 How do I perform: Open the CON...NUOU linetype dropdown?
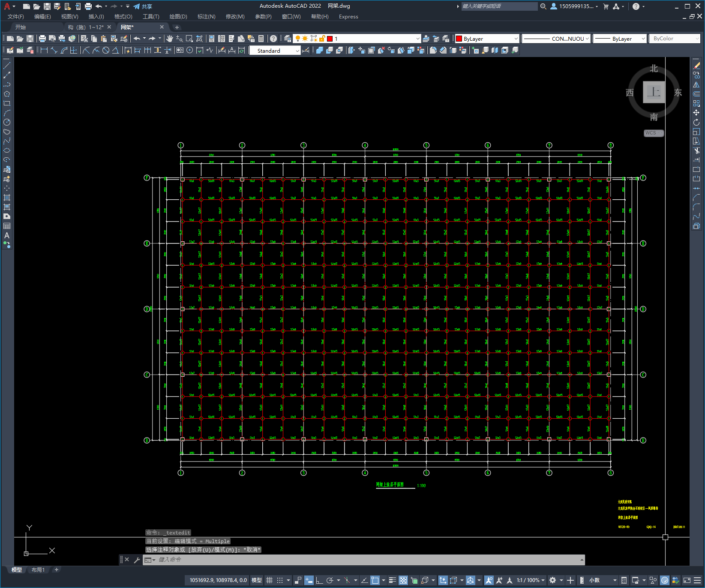pos(556,39)
